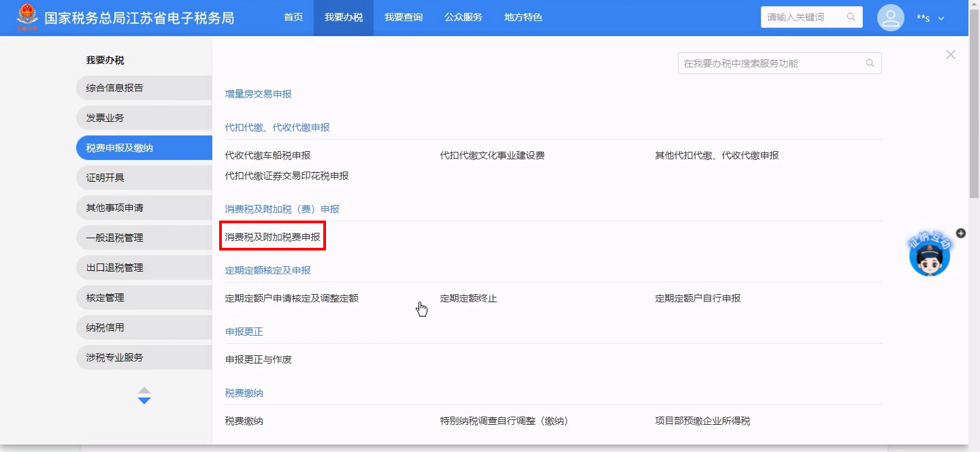The width and height of the screenshot is (980, 452).
Task: Click the plus icon beside 征纳互动 mascot
Action: point(961,233)
